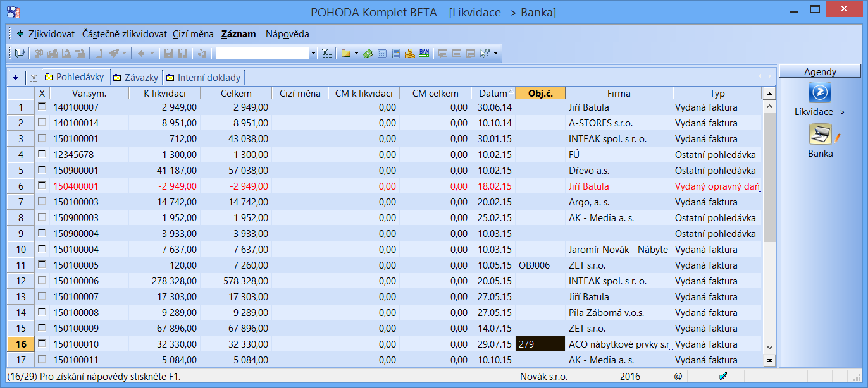Click the second calculator toolbar icon
This screenshot has width=868, height=388.
(x=396, y=54)
